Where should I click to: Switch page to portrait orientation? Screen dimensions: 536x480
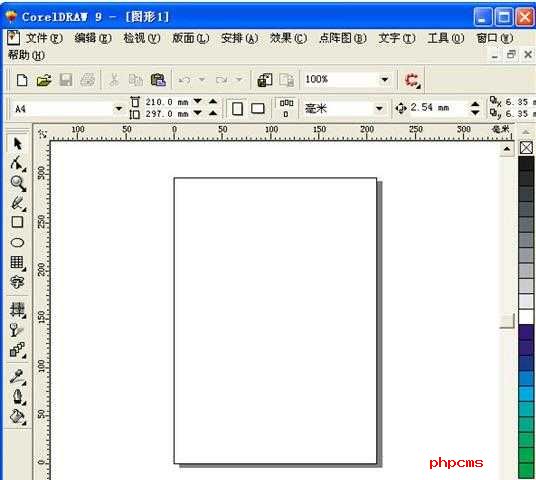237,109
